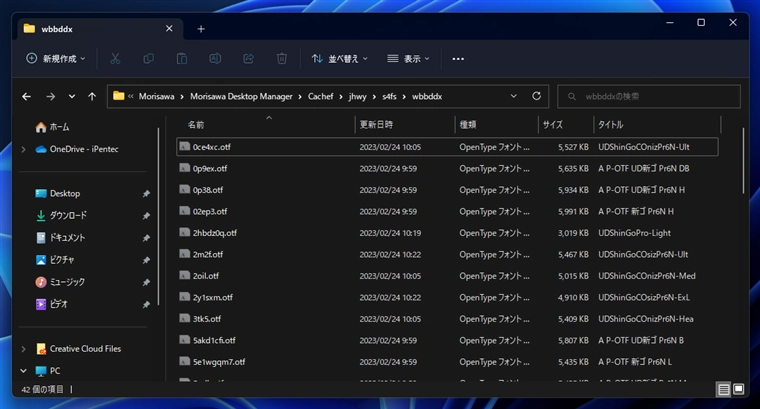Click Cachef in the breadcrumb path
The height and width of the screenshot is (409, 760).
(x=320, y=96)
